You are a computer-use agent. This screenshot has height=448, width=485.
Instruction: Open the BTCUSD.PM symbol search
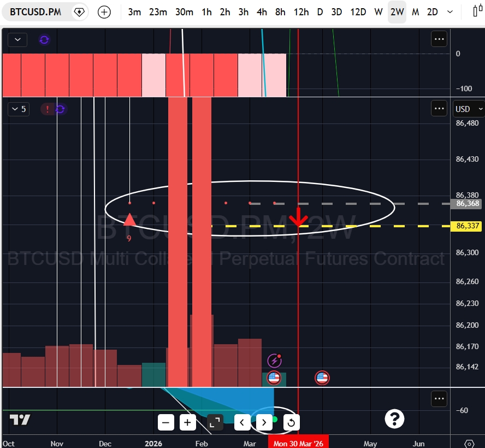(36, 12)
